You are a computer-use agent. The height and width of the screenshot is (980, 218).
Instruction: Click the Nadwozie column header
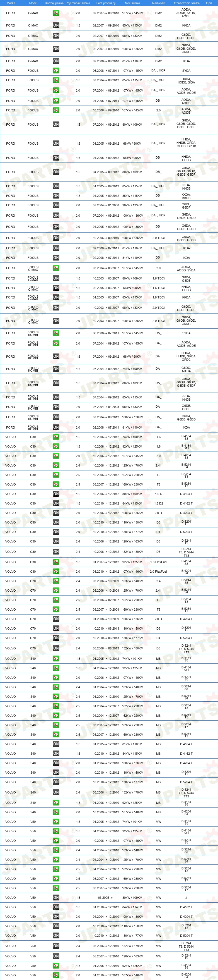(159, 3)
